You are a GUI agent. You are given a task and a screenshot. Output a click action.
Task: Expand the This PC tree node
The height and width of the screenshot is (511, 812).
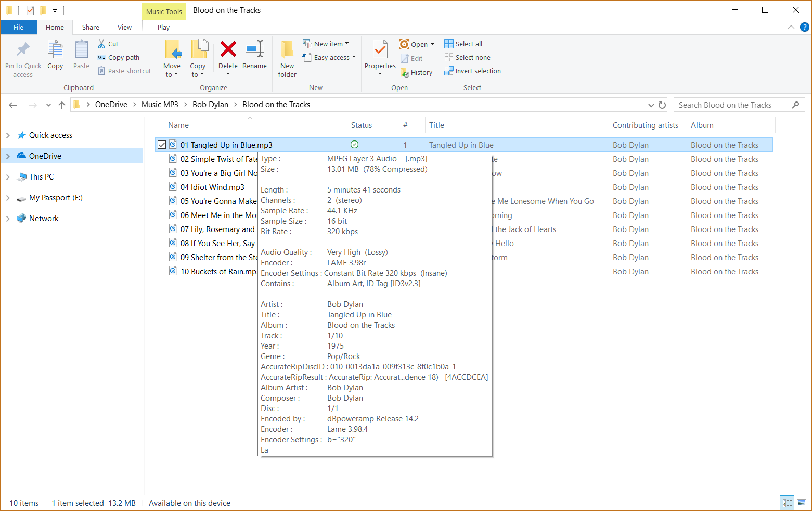click(x=8, y=177)
